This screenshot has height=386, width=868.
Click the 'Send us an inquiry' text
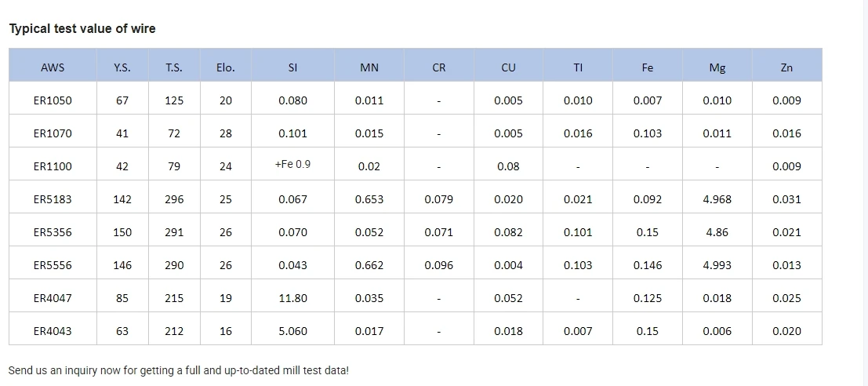pyautogui.click(x=178, y=370)
